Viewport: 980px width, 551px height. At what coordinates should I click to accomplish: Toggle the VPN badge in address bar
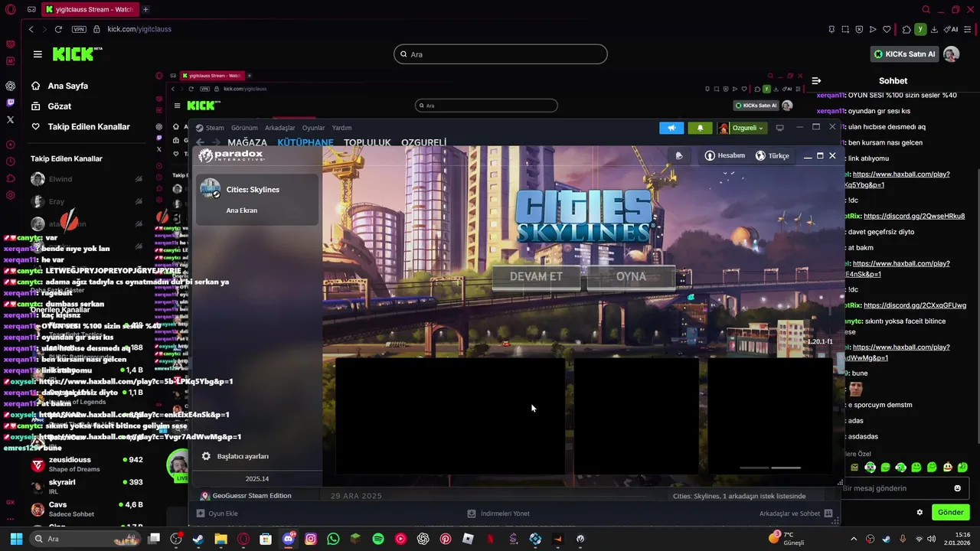coord(79,29)
